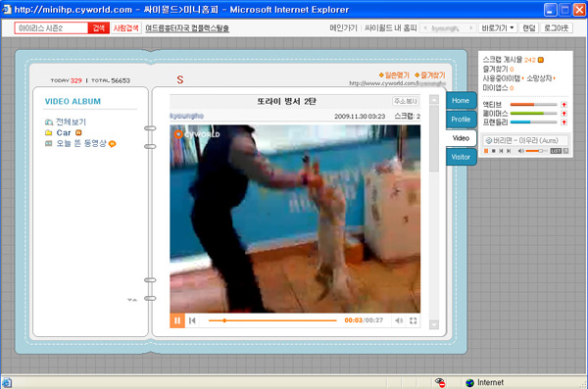The image size is (588, 389).
Task: Click the up arrow next to 액티브
Action: pos(563,105)
